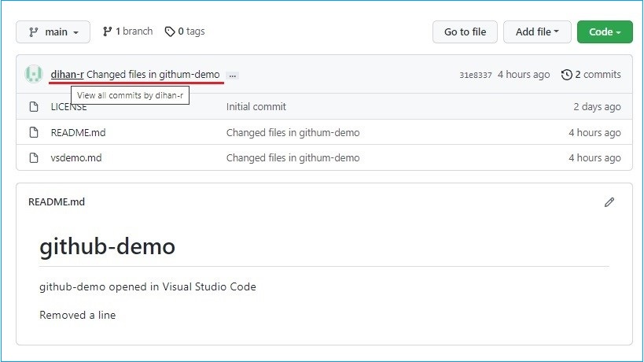Open the README.md file in list

[x=78, y=133]
